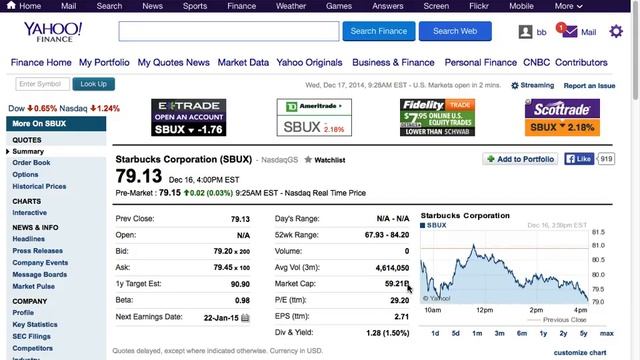The image size is (640, 360).
Task: Open Options in sidebar
Action: (25, 175)
